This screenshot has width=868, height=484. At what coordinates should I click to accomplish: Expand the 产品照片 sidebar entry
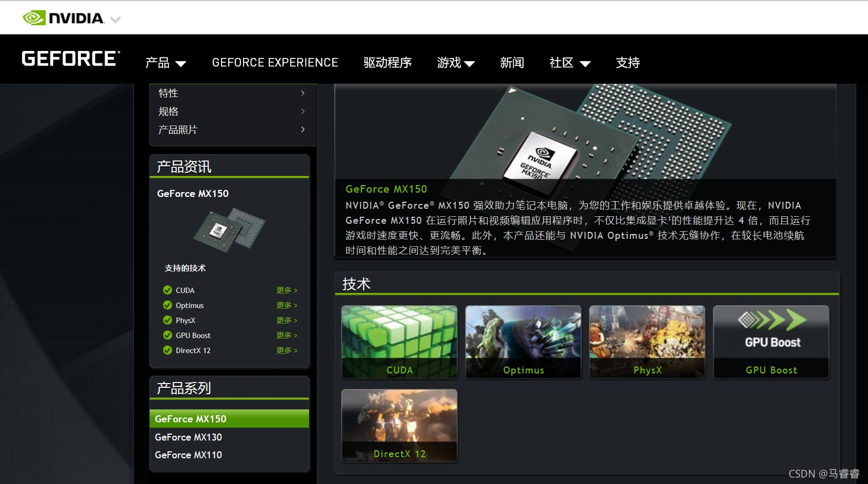click(232, 130)
